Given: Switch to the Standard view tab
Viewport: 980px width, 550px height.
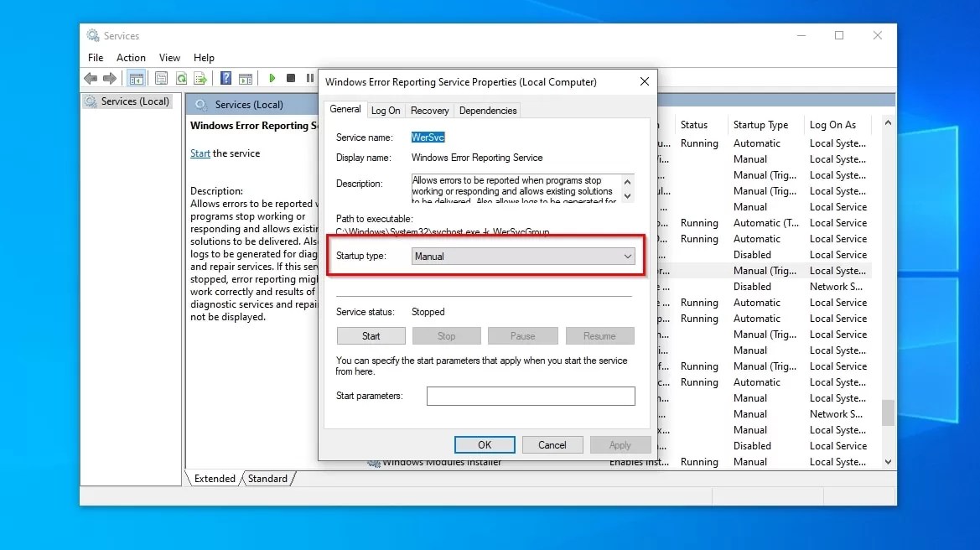Looking at the screenshot, I should 267,478.
